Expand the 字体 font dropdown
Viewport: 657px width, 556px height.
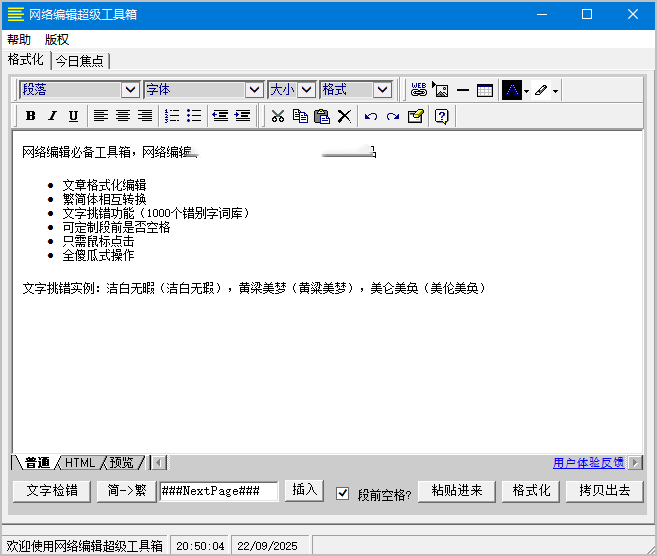point(254,90)
